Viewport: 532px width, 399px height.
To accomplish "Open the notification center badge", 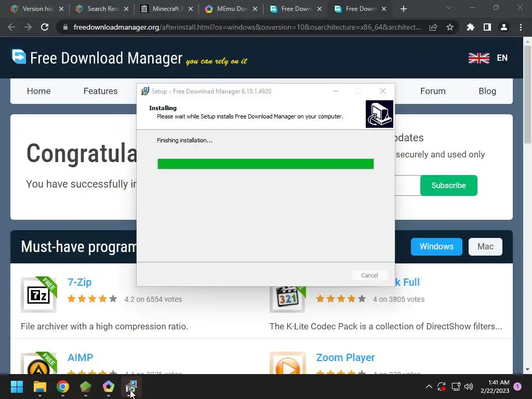I will pos(517,387).
